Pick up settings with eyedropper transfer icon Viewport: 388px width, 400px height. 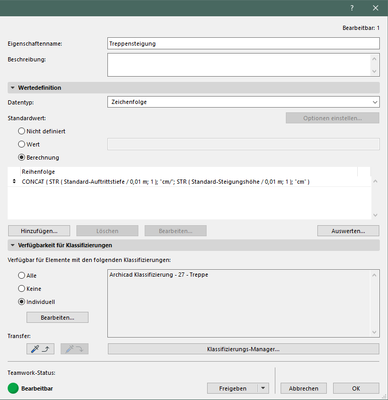point(40,349)
